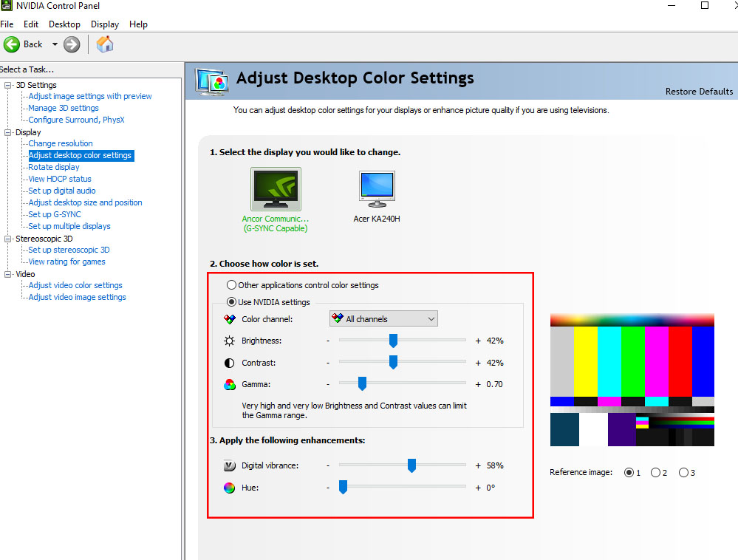Open Set up G-SYNC
The image size is (738, 560).
point(55,214)
